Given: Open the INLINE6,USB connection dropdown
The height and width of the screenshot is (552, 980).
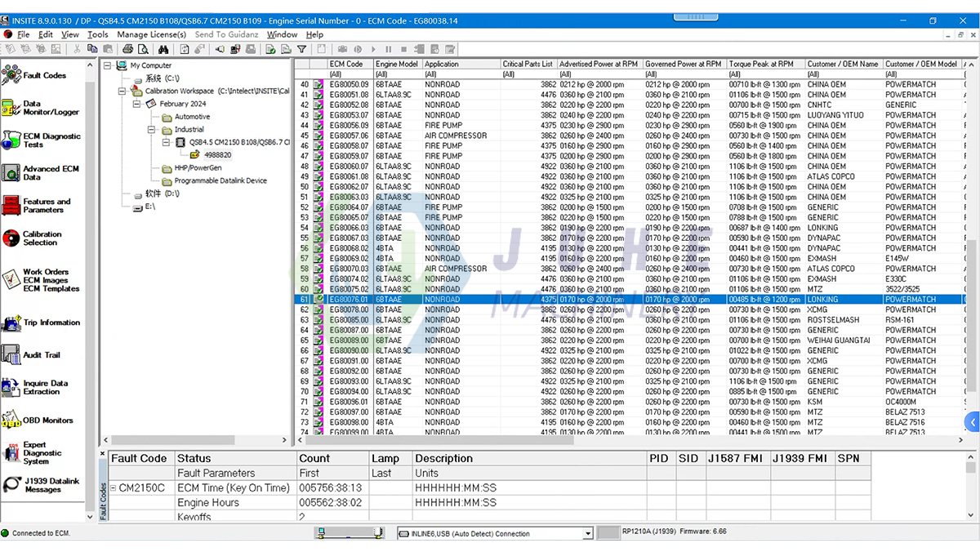Looking at the screenshot, I should tap(586, 534).
